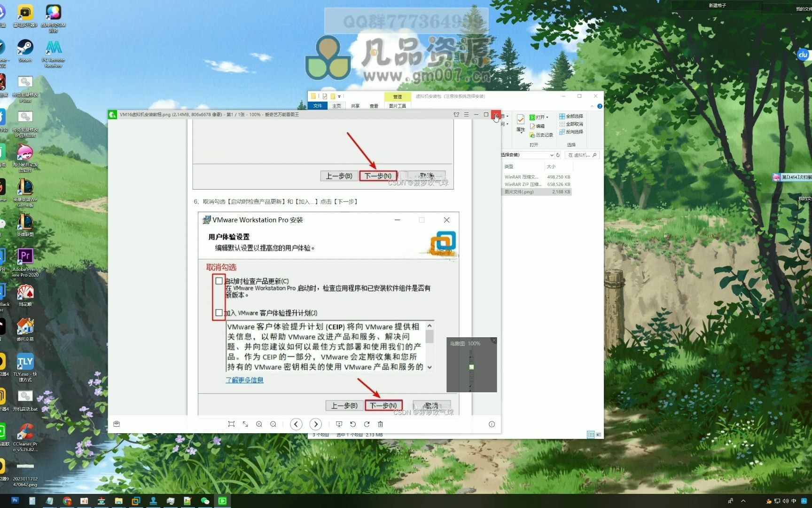Viewport: 812px width, 508px height.
Task: Sort files by the 类型 column
Action: (509, 167)
